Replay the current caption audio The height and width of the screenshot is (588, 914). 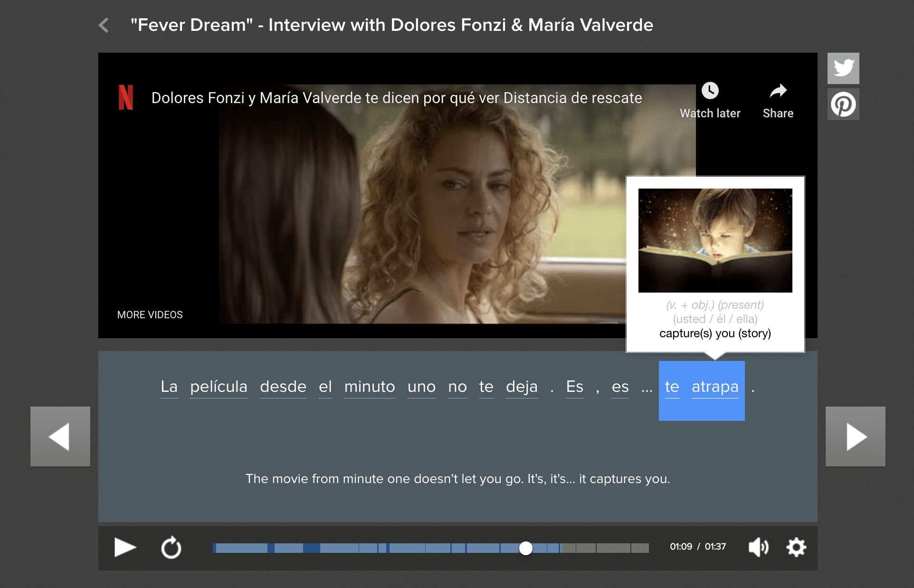[171, 548]
